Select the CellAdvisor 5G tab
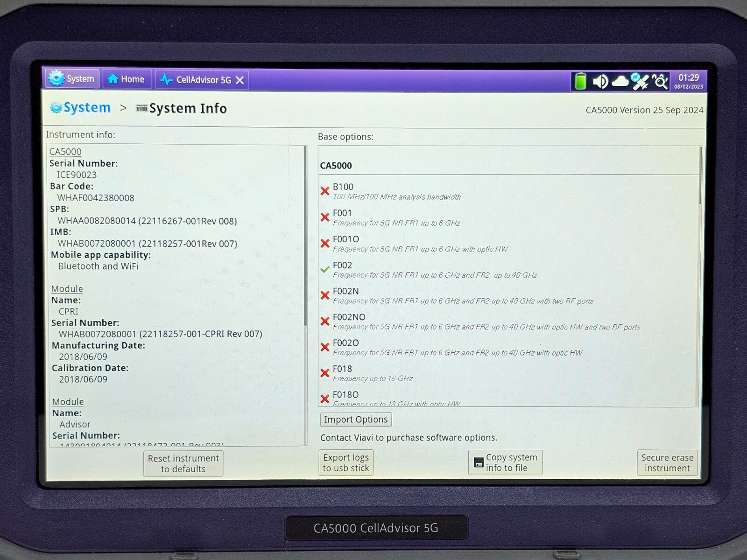 coord(196,80)
